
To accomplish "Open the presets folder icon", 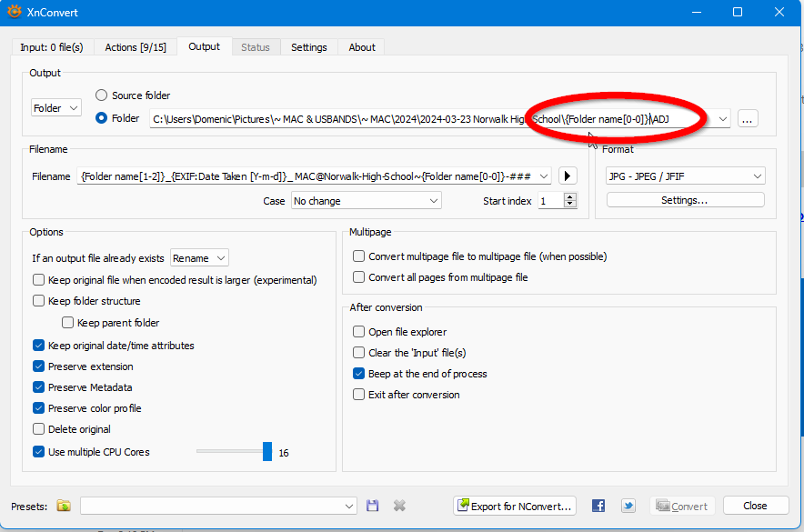I will pos(64,506).
